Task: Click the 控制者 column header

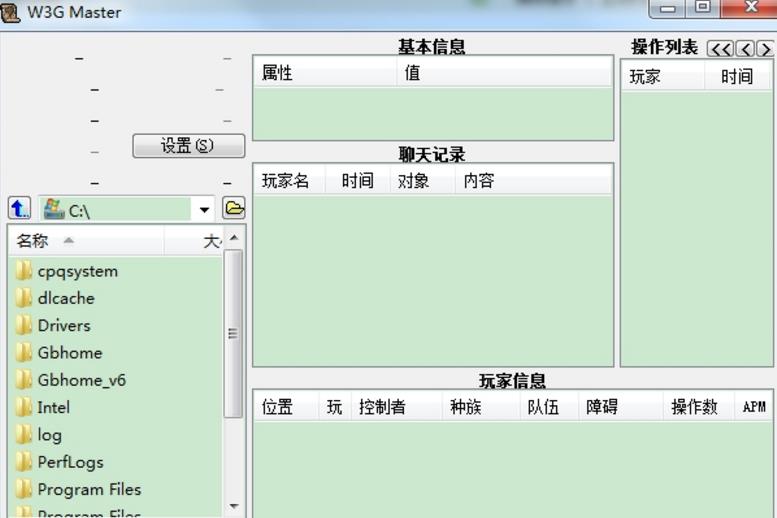Action: 396,407
